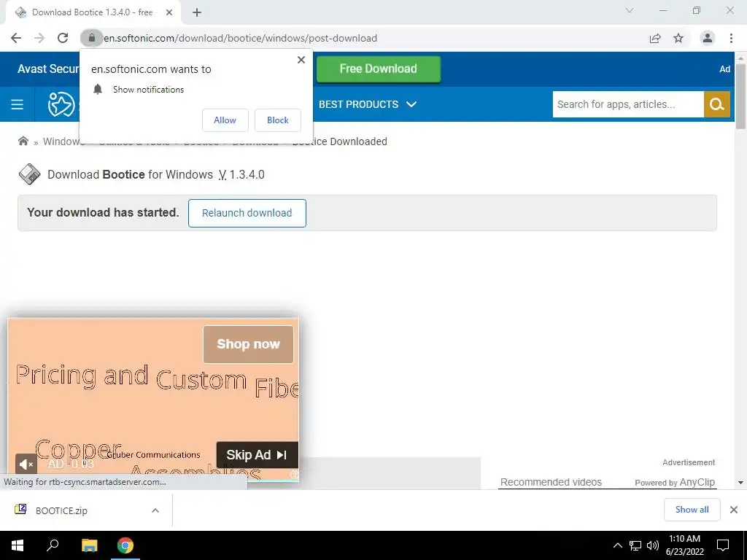Viewport: 747px width, 560px height.
Task: Block notifications from en.softonic.com
Action: (x=278, y=120)
